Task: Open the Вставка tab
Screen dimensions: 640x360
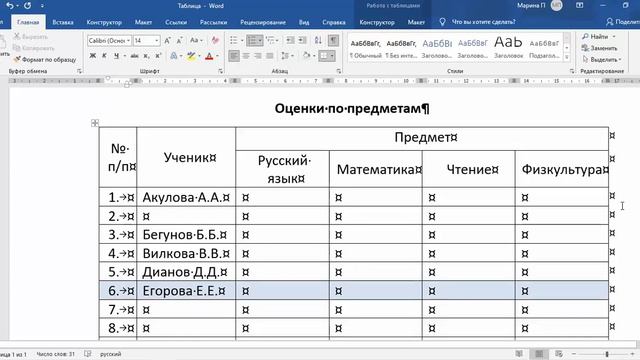Action: tap(63, 22)
